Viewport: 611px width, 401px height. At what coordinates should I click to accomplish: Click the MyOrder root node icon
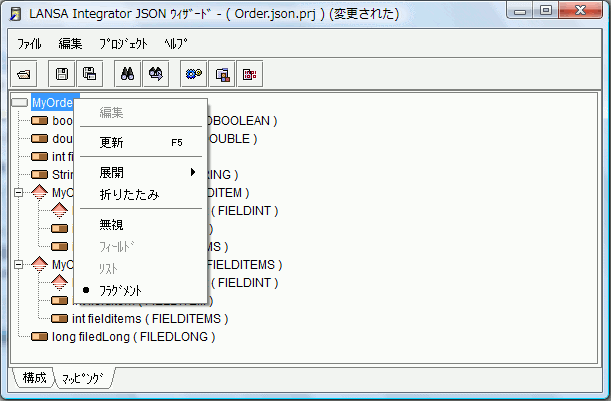tap(19, 102)
